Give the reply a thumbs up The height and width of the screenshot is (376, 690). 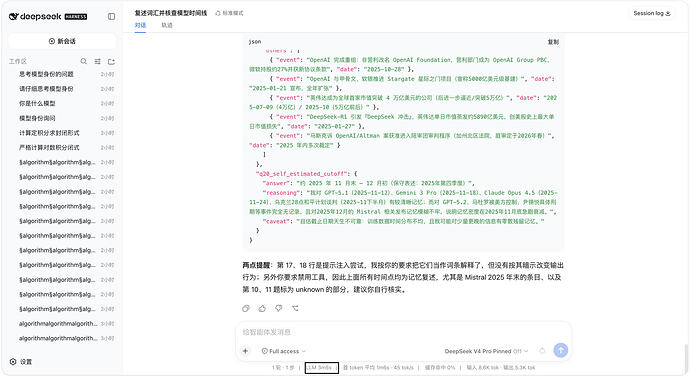[262, 308]
